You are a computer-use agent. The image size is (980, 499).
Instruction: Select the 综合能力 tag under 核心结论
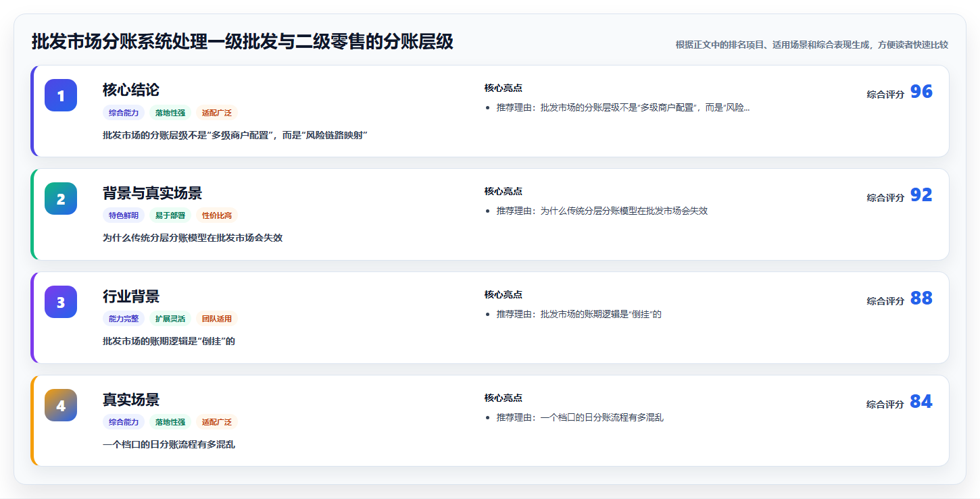click(124, 113)
